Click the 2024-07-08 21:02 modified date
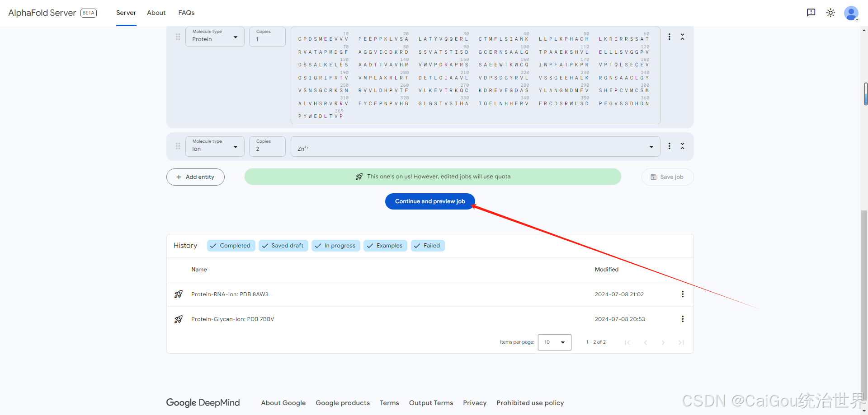The image size is (868, 415). click(x=619, y=294)
